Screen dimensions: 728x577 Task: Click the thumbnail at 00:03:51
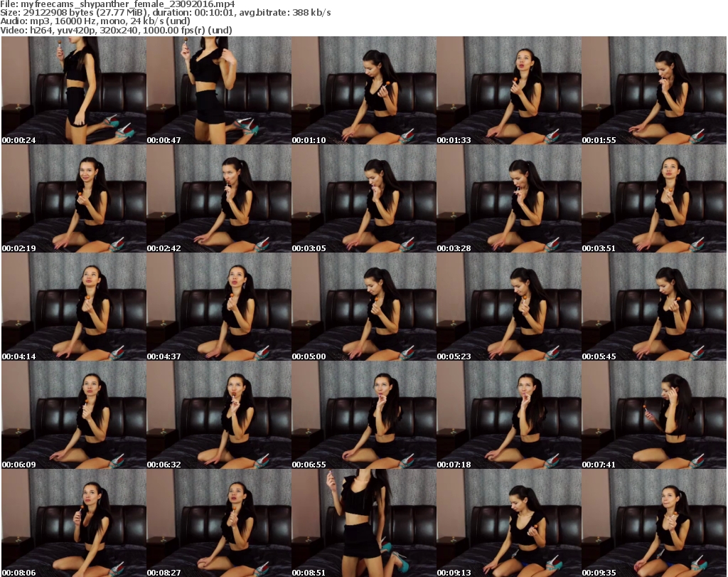coord(653,198)
